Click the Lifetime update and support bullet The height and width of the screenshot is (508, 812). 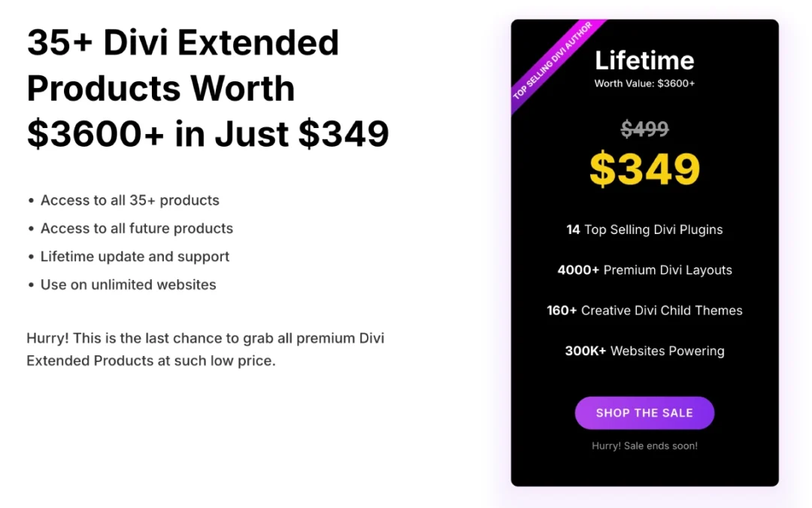[x=135, y=257]
